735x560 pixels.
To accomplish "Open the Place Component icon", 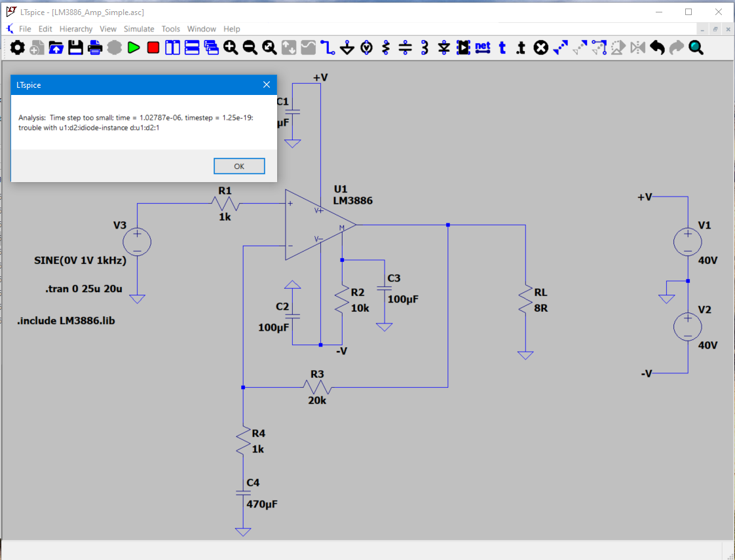I will pos(463,47).
